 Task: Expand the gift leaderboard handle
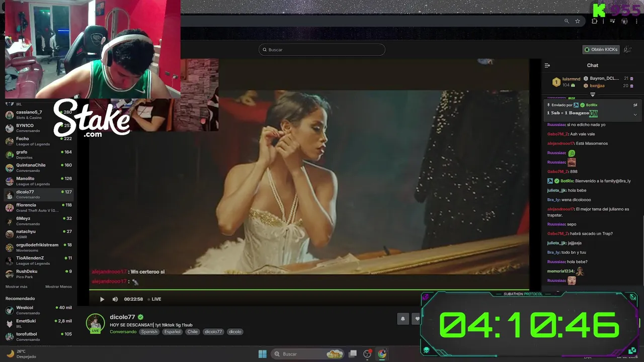click(593, 95)
